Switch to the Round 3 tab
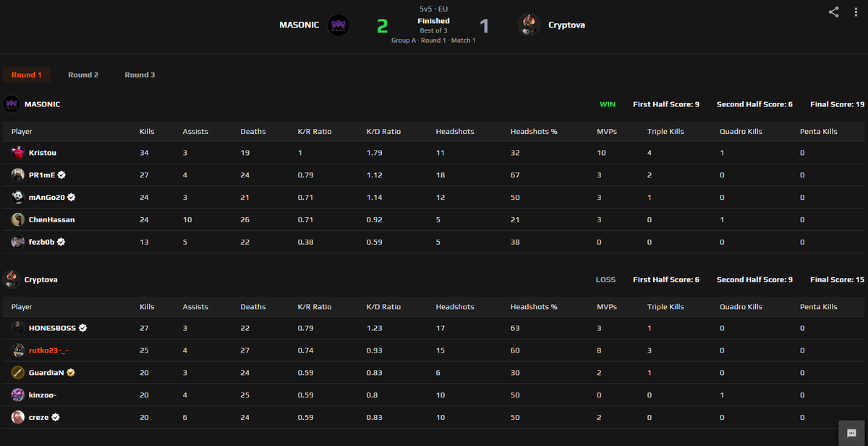Image resolution: width=868 pixels, height=446 pixels. (140, 75)
